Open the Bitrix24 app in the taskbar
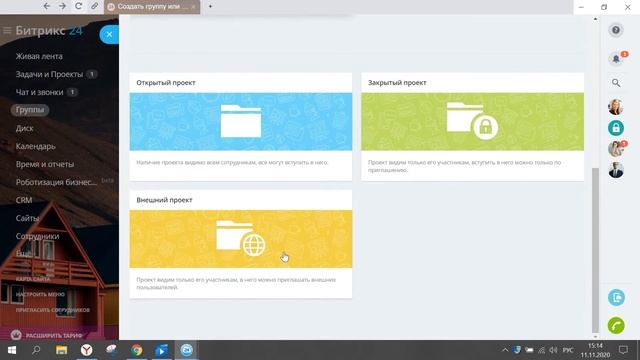Image resolution: width=640 pixels, height=360 pixels. click(187, 350)
